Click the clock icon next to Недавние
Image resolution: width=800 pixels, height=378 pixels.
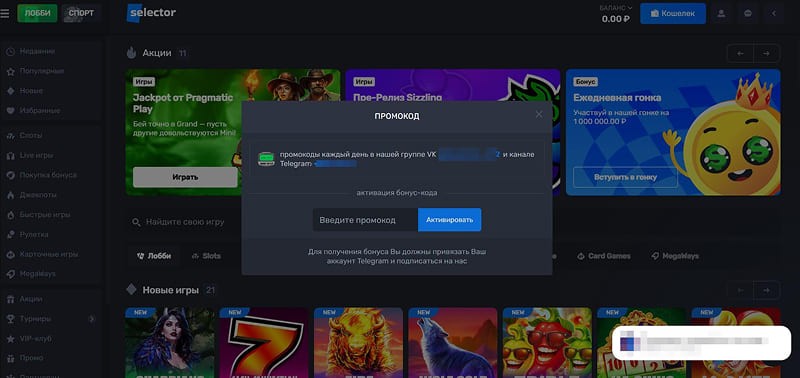coord(10,52)
